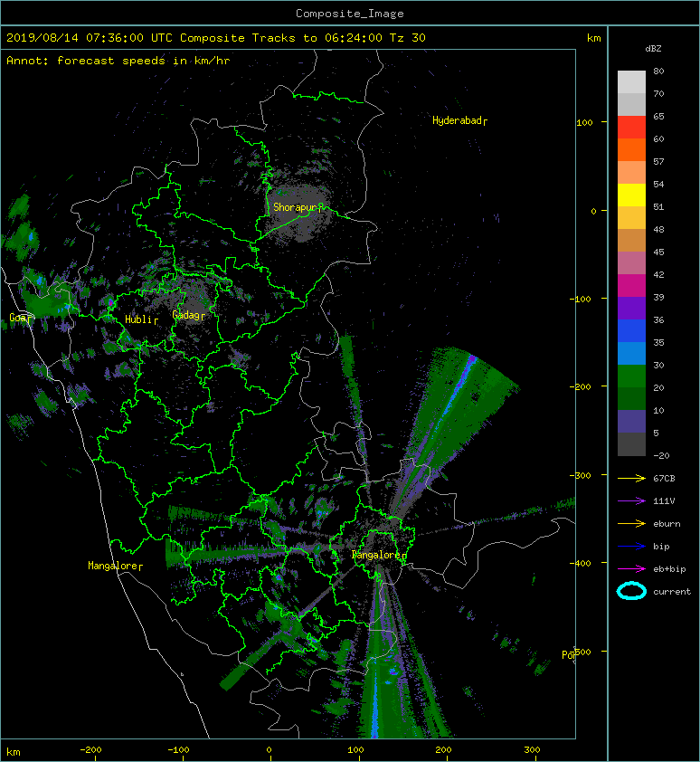
Task: Click the 300 mark on horizontal axis
Action: 532,750
